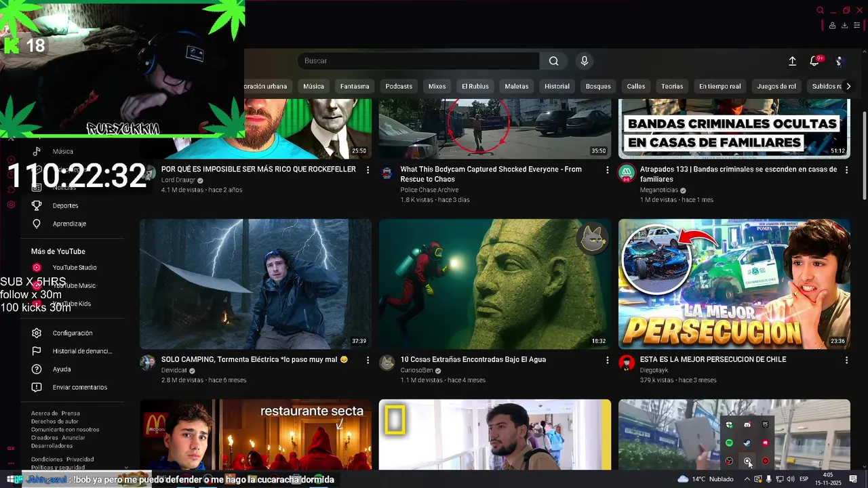Viewport: 868px width, 488px height.
Task: Open options menu for SOLO CAMPING video
Action: tap(368, 360)
